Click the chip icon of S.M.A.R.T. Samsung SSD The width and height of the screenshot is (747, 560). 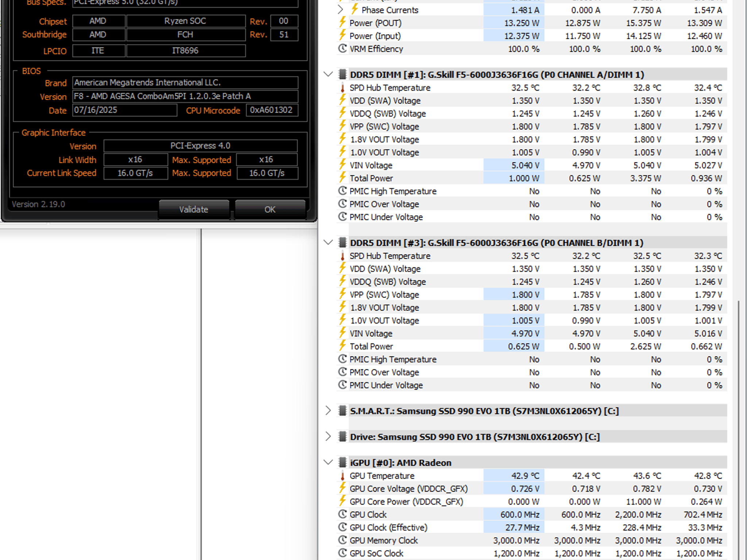click(x=342, y=411)
